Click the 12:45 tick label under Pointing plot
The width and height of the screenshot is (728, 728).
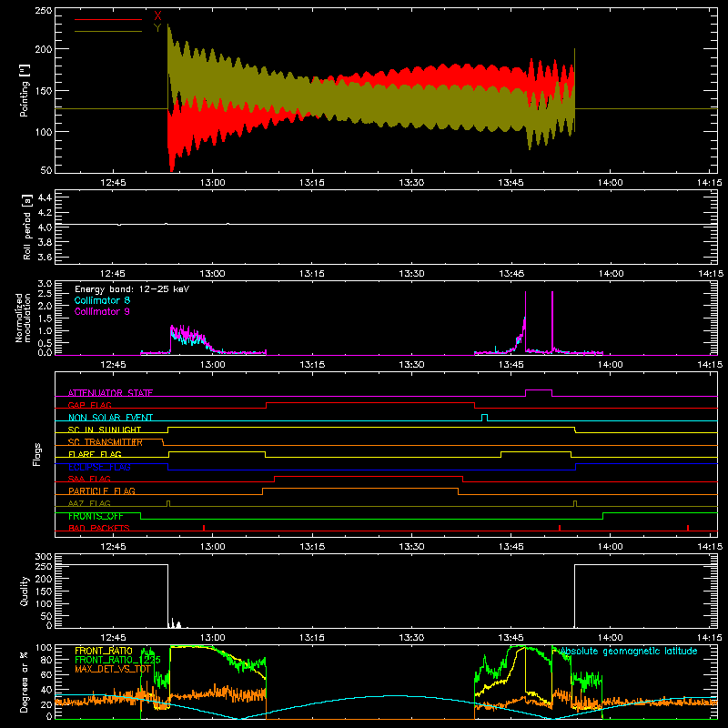point(113,183)
